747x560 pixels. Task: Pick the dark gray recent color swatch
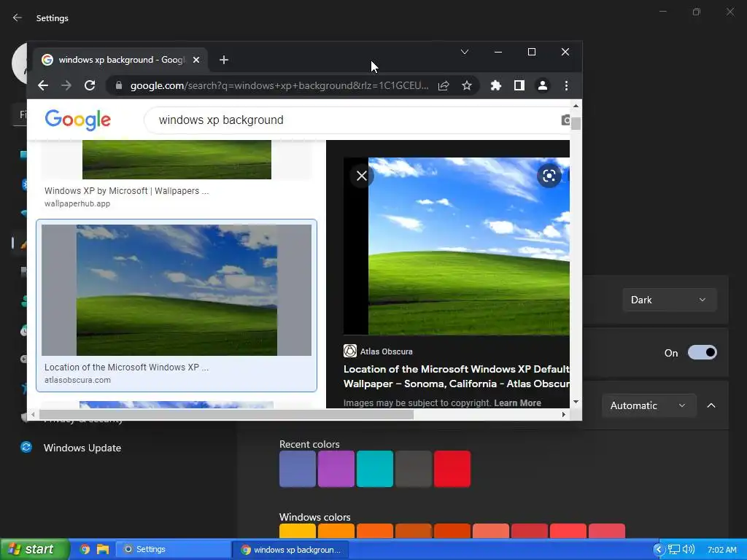coord(414,469)
